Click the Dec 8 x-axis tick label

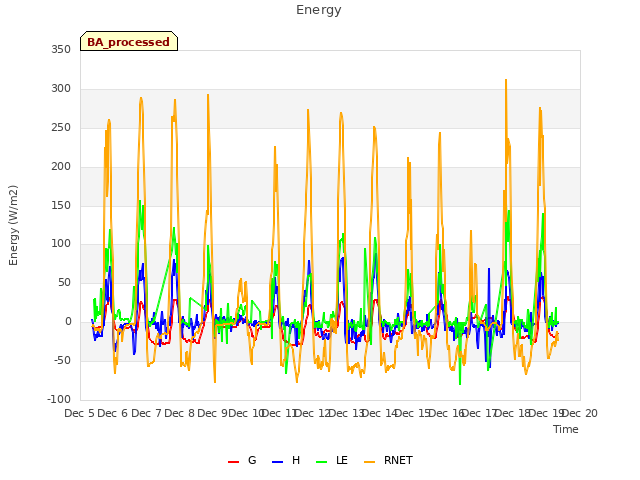pyautogui.click(x=179, y=413)
